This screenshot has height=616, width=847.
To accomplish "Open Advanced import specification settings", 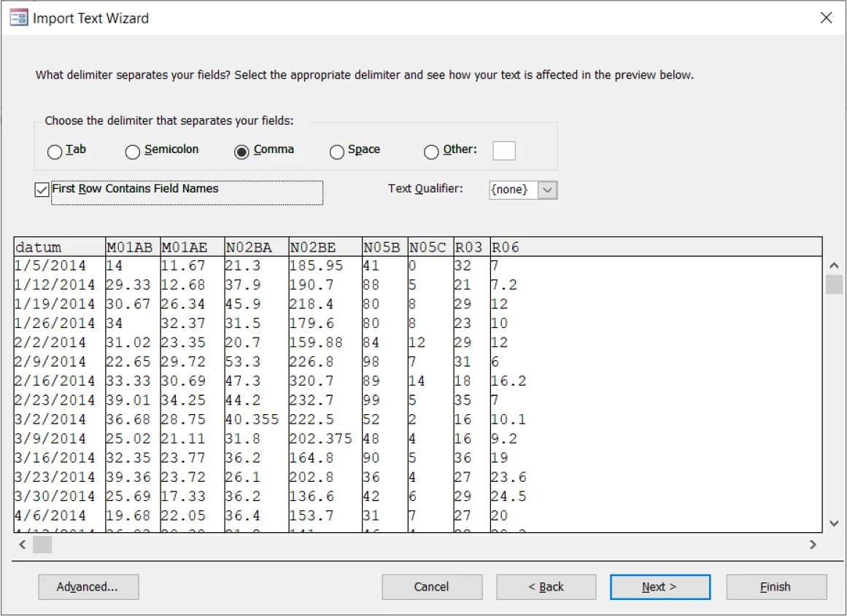I will (88, 587).
